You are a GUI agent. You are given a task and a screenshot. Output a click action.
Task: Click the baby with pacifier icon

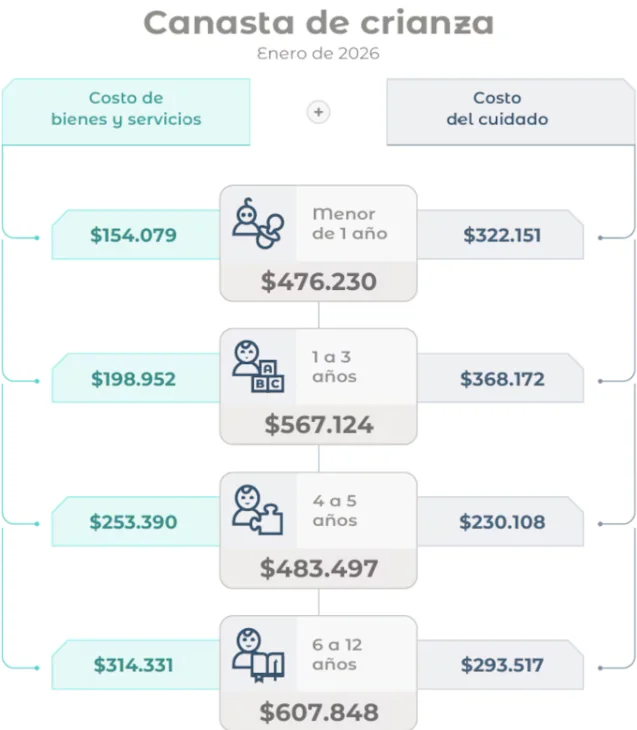click(x=258, y=224)
